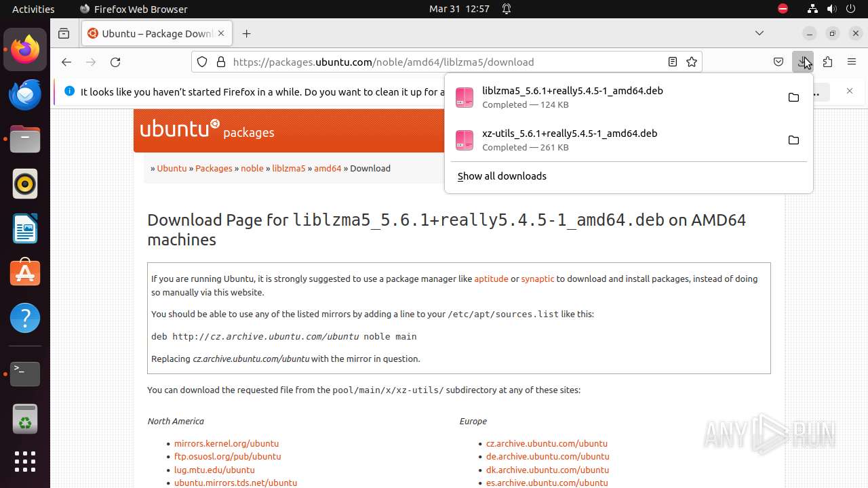The image size is (868, 488).
Task: Toggle reader view in the address bar
Action: point(672,62)
